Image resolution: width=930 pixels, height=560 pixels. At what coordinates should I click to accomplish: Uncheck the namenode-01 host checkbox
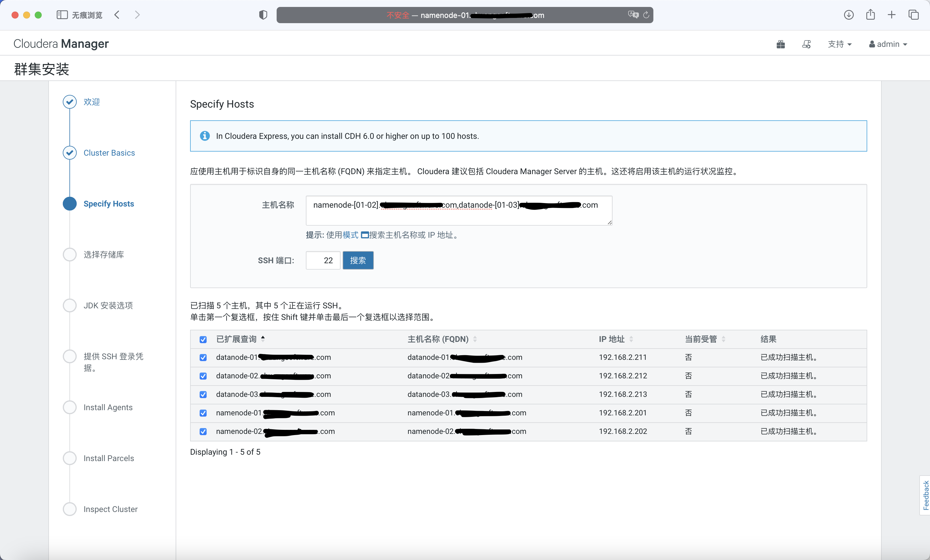203,413
